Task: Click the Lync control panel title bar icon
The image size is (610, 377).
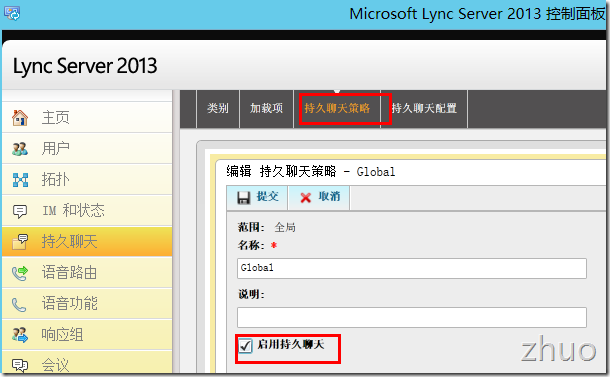Action: coord(12,13)
